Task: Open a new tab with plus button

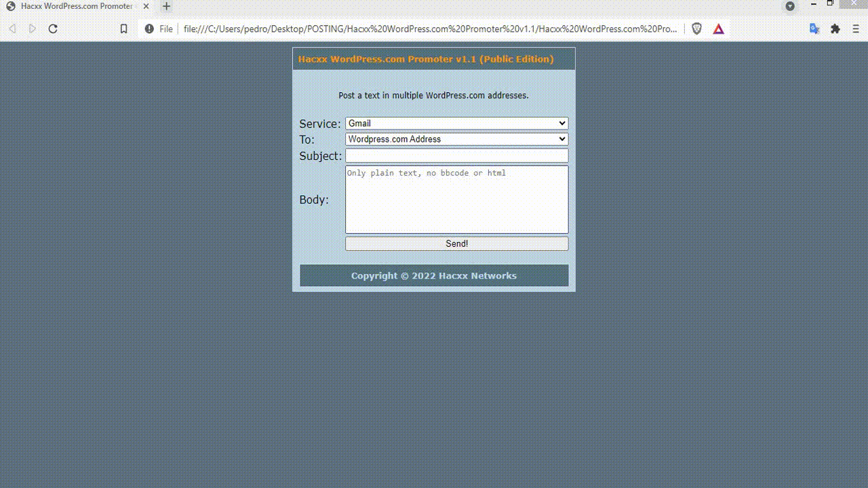Action: 166,7
